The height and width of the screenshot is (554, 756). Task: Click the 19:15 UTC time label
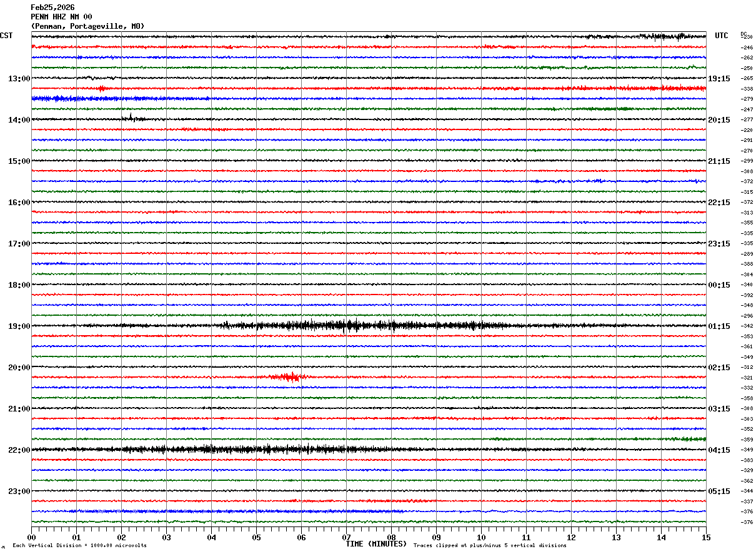(719, 79)
